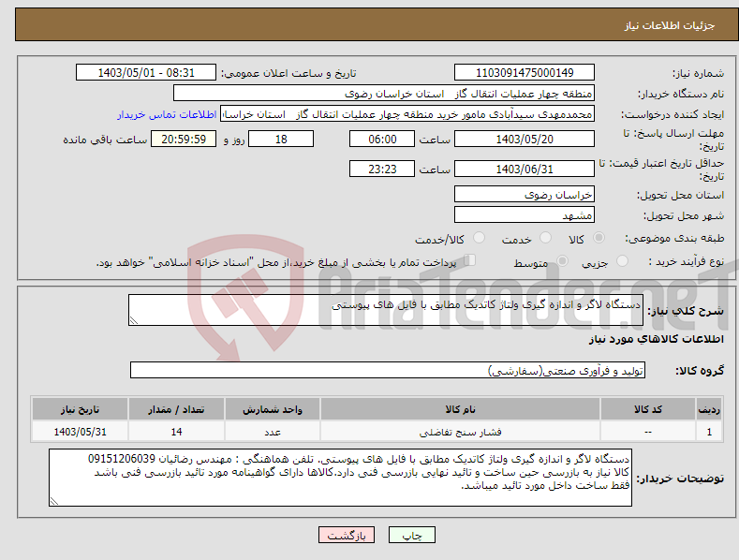Click the ردیف column header
Image resolution: width=739 pixels, height=560 pixels.
(x=709, y=409)
